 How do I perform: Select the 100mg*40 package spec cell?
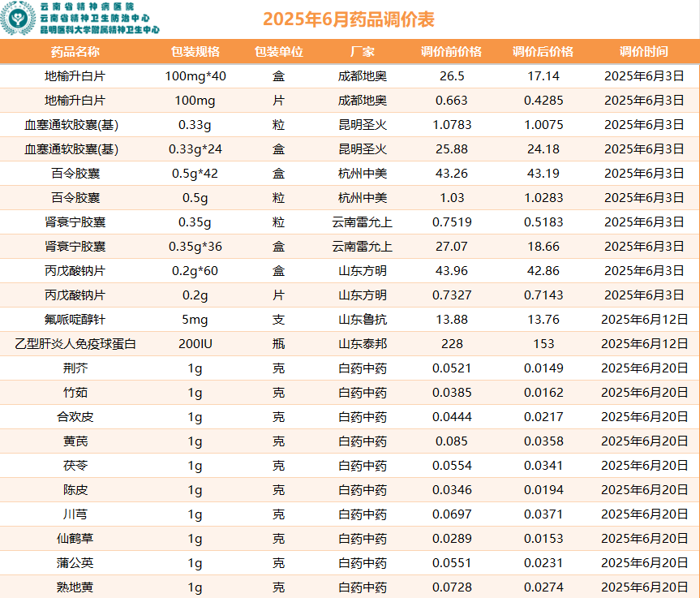coord(195,76)
